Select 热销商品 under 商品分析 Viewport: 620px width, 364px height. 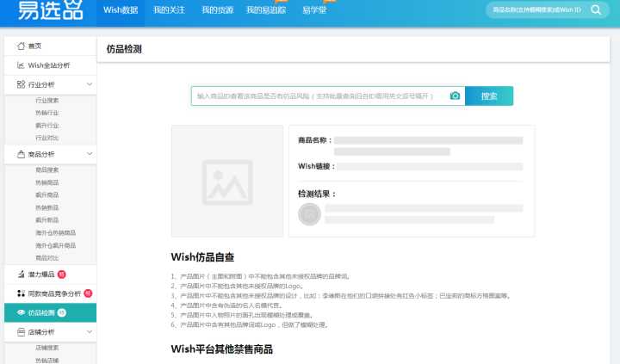coord(47,182)
